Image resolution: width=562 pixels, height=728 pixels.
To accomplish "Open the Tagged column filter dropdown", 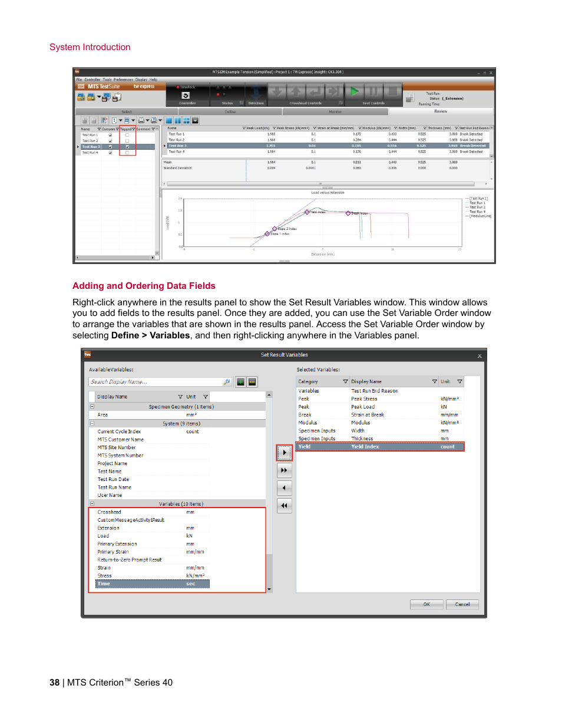I will (x=134, y=129).
